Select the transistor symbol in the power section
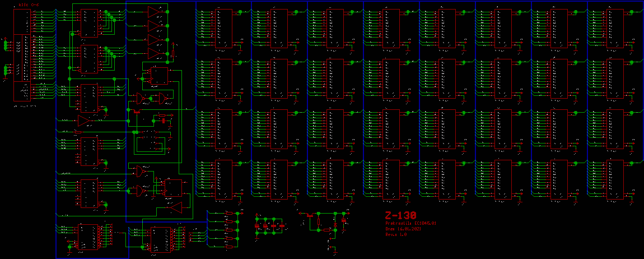 tap(309, 215)
